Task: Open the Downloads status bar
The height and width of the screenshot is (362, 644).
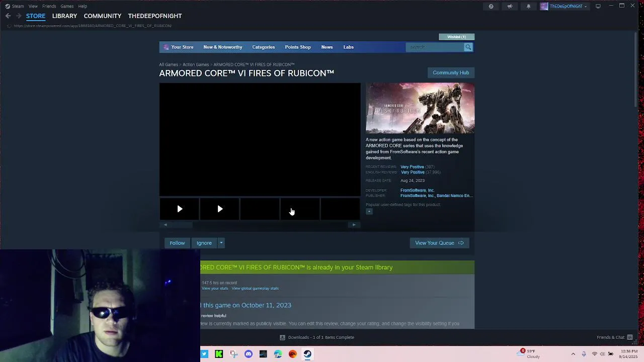Action: click(317, 337)
